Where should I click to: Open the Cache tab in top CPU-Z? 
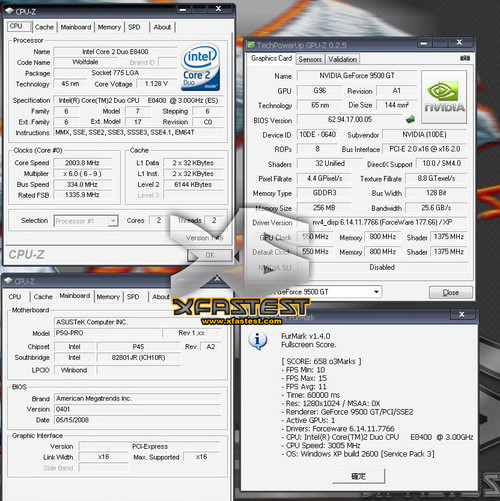pyautogui.click(x=44, y=27)
